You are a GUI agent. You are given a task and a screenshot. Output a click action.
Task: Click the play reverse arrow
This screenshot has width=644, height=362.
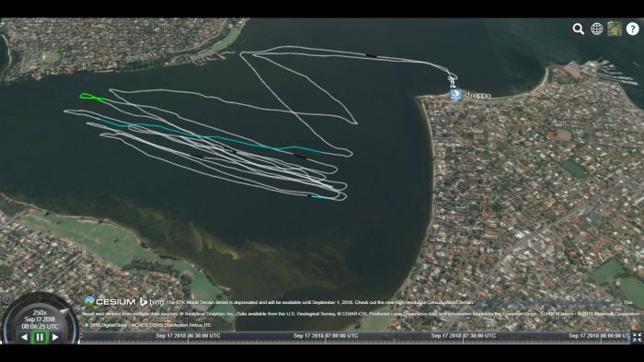tap(24, 337)
